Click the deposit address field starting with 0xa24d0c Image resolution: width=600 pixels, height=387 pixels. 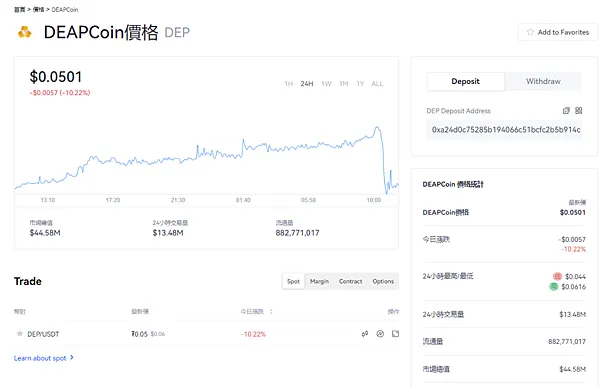tap(504, 130)
